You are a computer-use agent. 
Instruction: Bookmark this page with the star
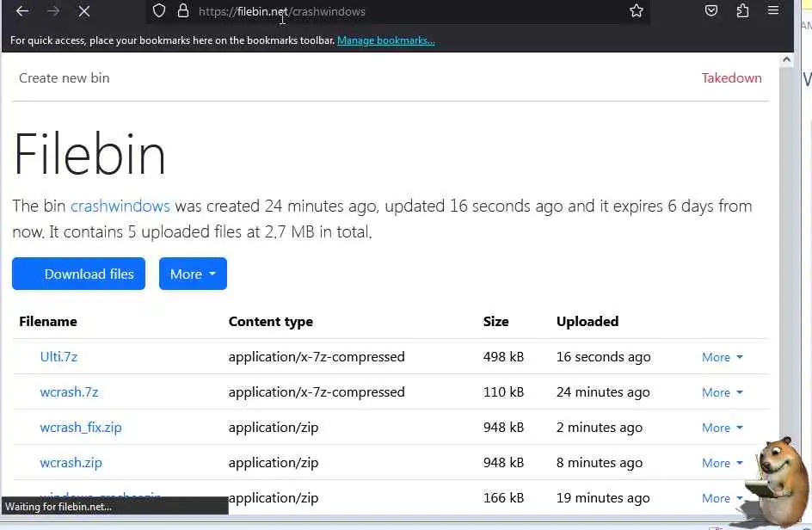pyautogui.click(x=637, y=11)
